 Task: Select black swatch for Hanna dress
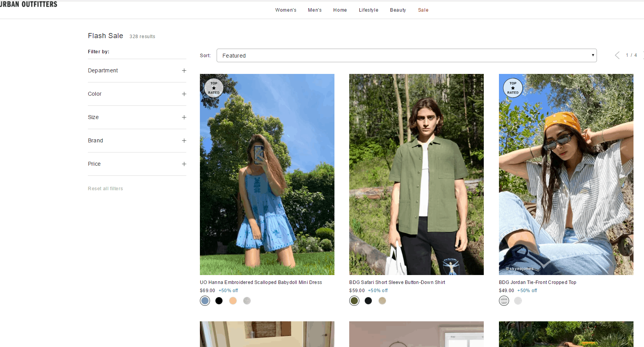tap(219, 301)
